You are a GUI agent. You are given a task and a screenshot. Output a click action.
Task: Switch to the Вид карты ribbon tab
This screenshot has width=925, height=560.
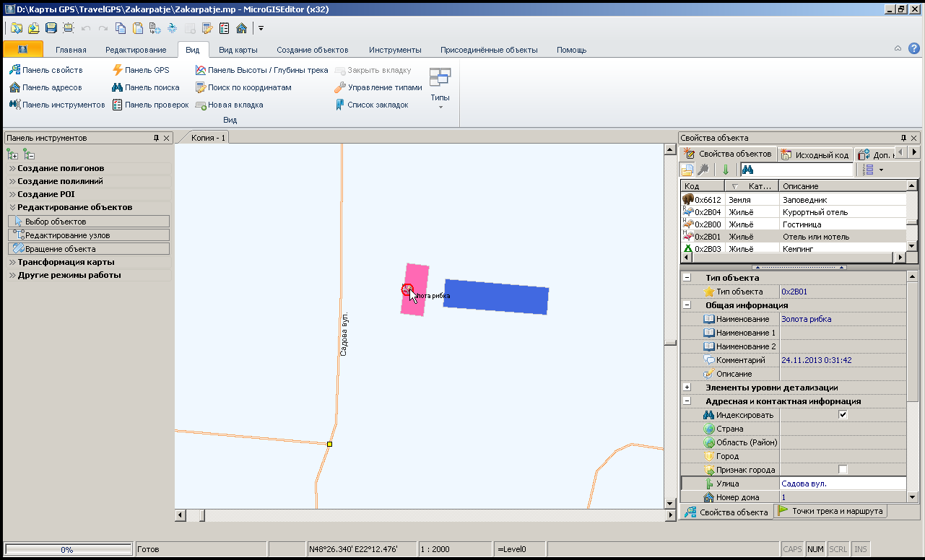point(238,50)
